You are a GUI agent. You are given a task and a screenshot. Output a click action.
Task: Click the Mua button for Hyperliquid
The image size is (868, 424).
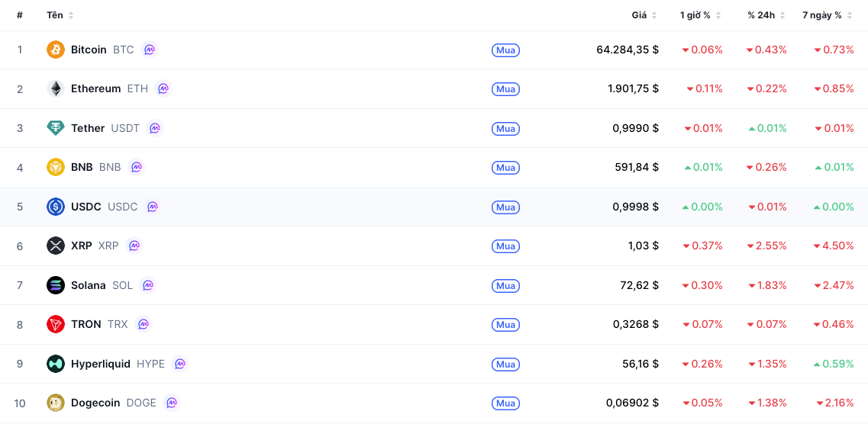coord(505,365)
